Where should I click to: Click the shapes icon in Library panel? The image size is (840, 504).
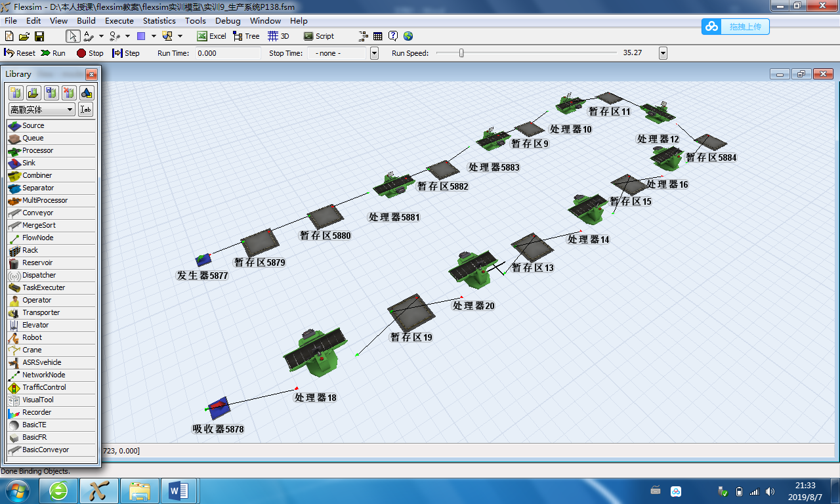87,93
